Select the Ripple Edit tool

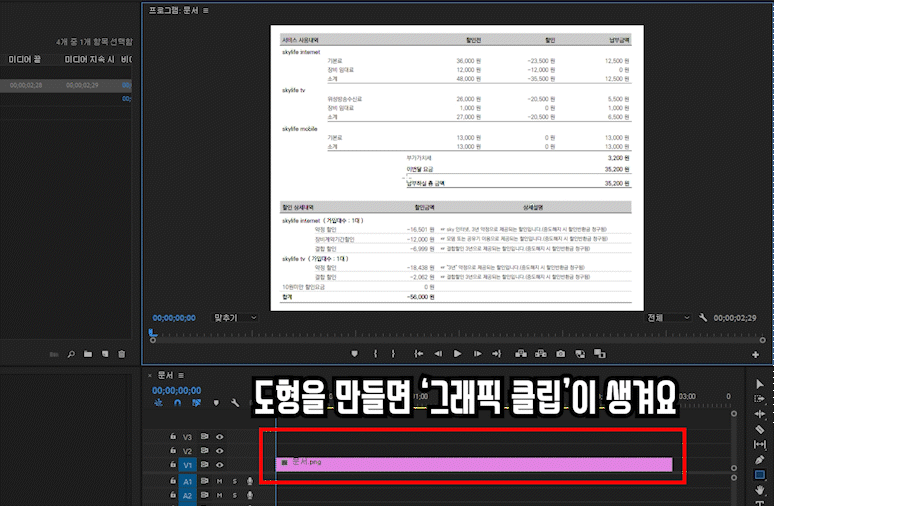coord(759,414)
